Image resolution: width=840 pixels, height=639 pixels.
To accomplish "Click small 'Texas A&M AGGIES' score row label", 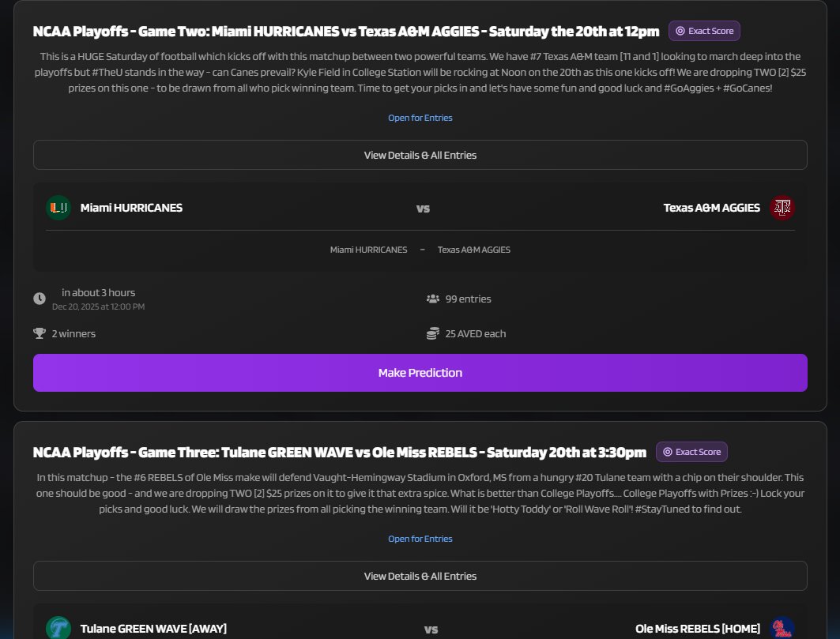I will tap(473, 250).
